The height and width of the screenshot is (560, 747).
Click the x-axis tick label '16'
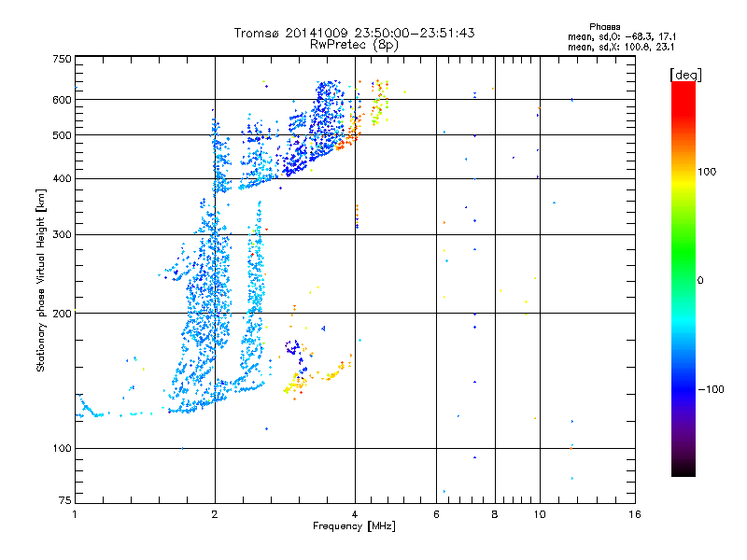pos(635,514)
